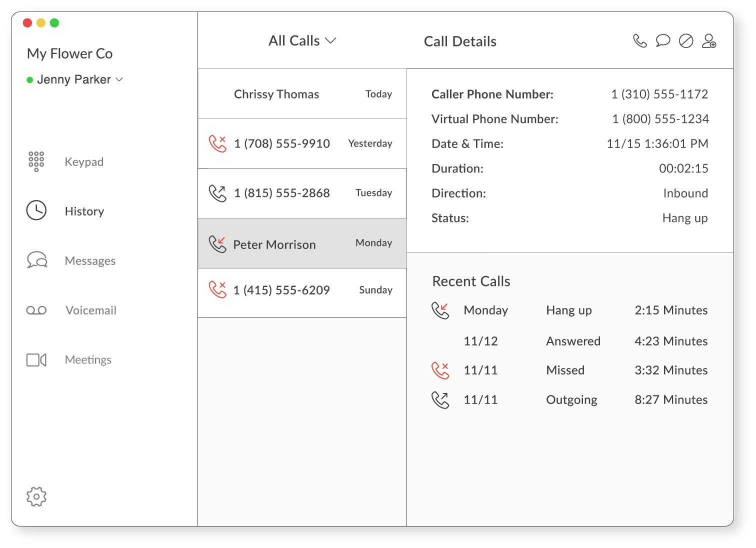Expand the All Calls filter dropdown
Viewport: 756px width, 548px height.
302,41
